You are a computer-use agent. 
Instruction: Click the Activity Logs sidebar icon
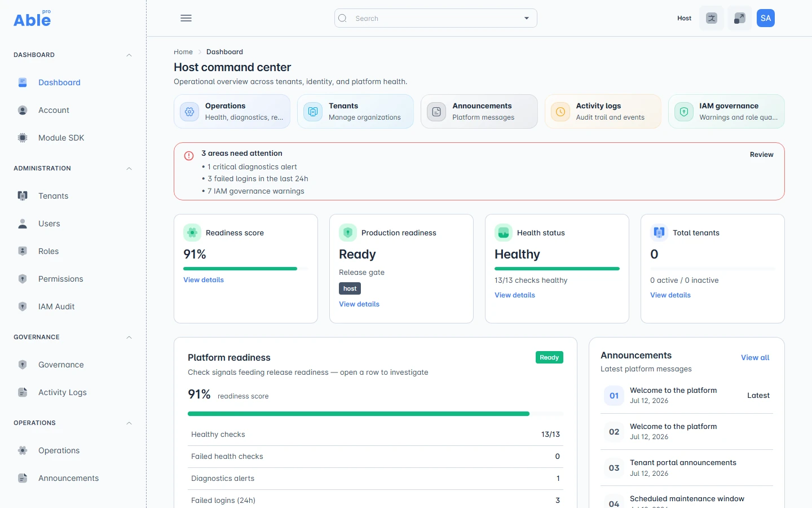[23, 392]
